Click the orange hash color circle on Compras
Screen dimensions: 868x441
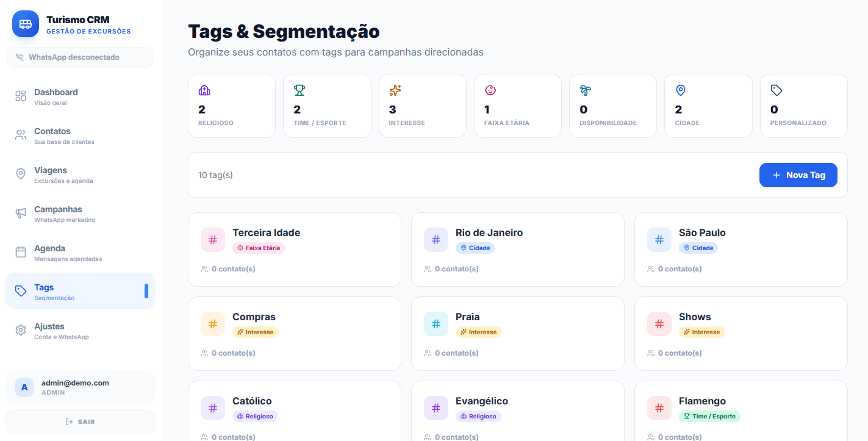point(212,324)
